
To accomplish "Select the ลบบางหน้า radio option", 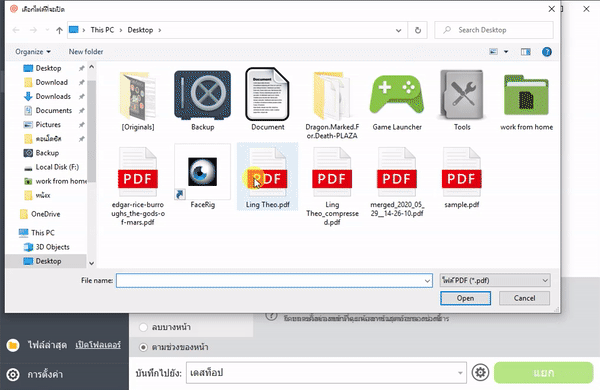I will coord(143,327).
